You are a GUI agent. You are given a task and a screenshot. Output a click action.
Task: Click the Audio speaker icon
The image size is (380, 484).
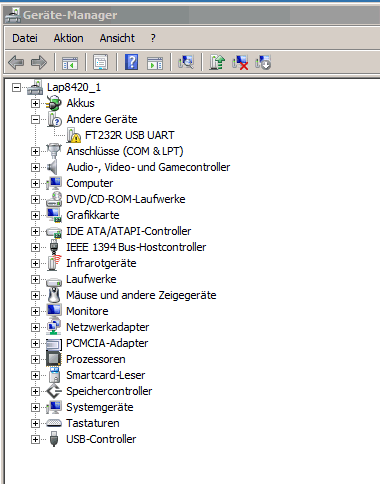[52, 167]
